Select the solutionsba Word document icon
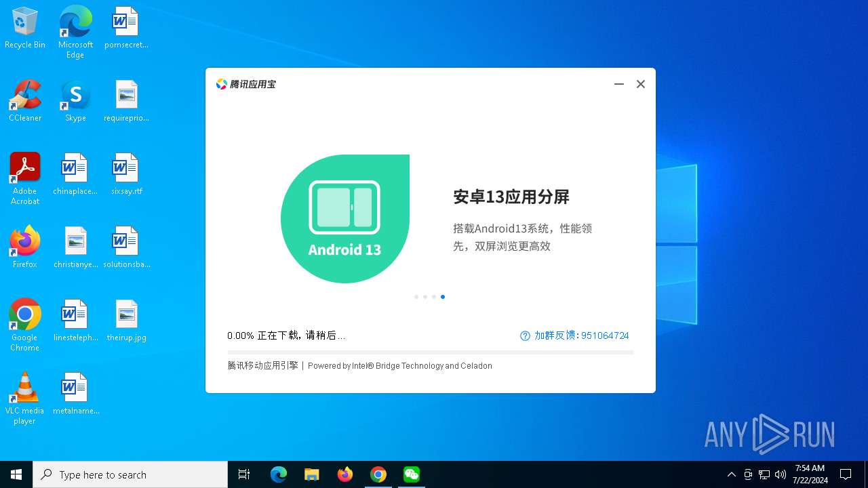Viewport: 868px width, 488px height. (x=126, y=248)
